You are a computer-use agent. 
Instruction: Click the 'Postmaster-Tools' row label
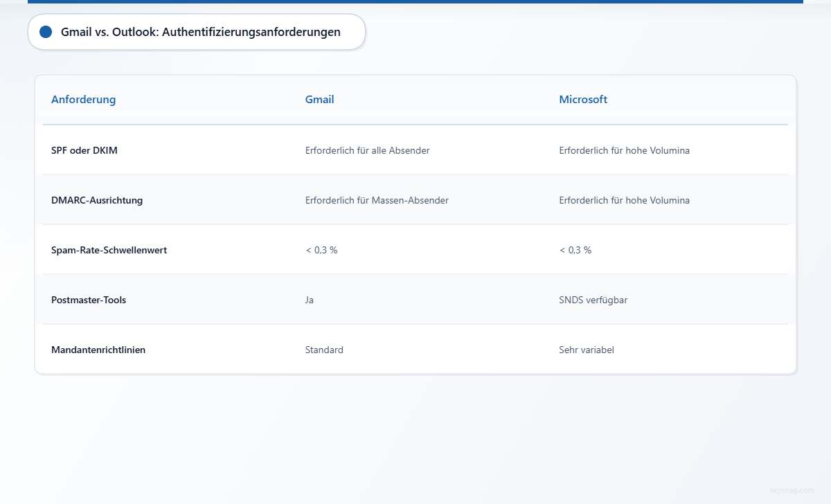tap(89, 300)
